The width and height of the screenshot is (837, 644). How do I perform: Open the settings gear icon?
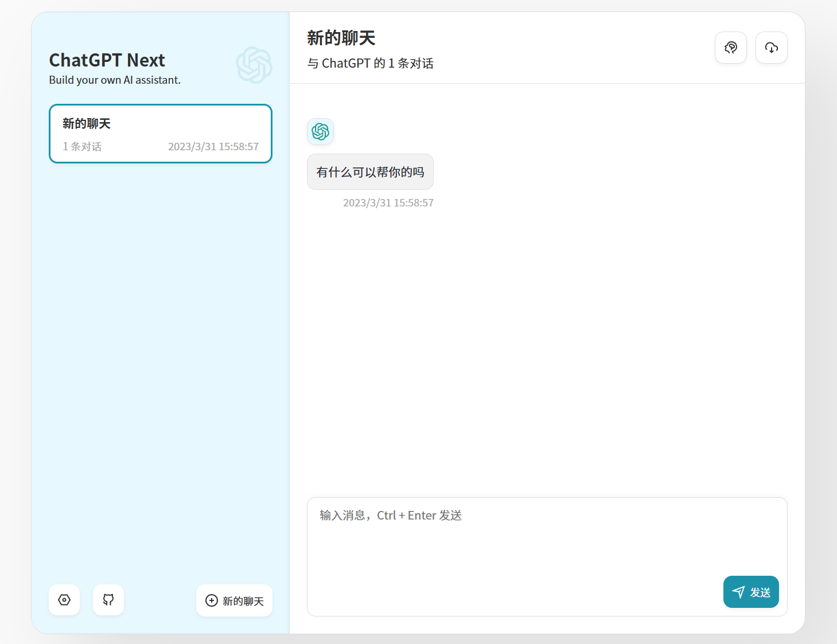pyautogui.click(x=64, y=599)
